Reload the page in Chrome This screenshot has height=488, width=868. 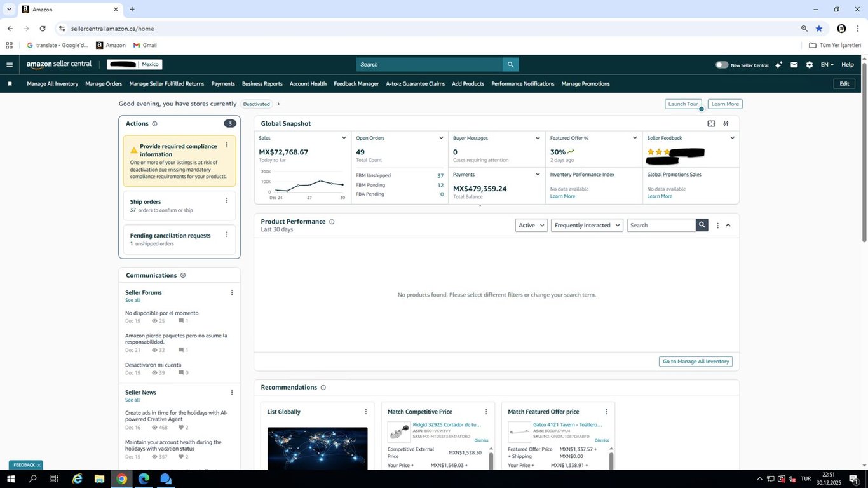(x=43, y=29)
